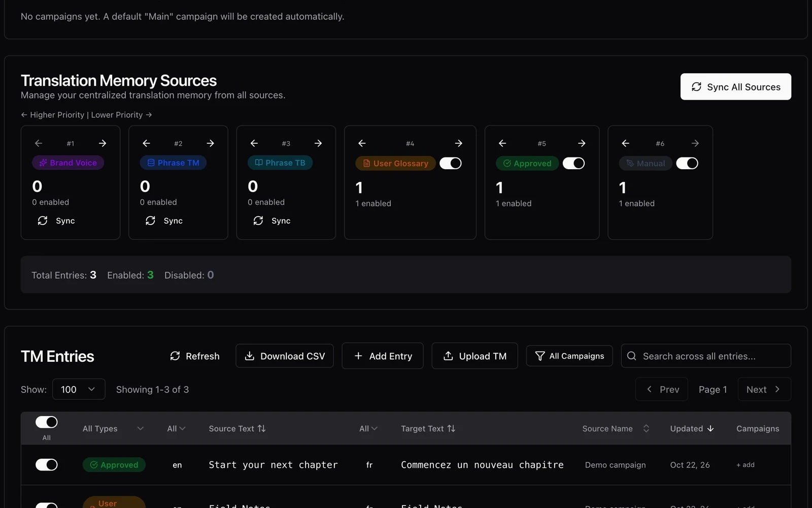Disable the Approved source toggle
The width and height of the screenshot is (812, 508).
pyautogui.click(x=574, y=163)
